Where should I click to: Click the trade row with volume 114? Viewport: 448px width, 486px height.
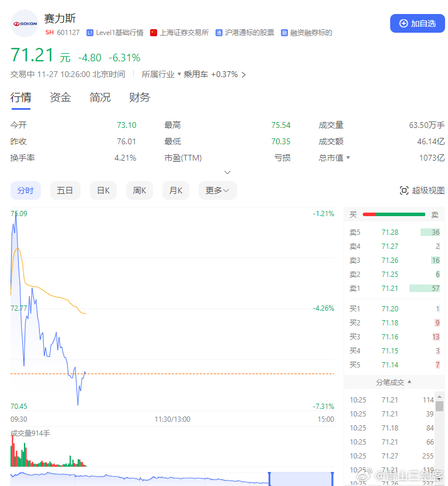391,400
